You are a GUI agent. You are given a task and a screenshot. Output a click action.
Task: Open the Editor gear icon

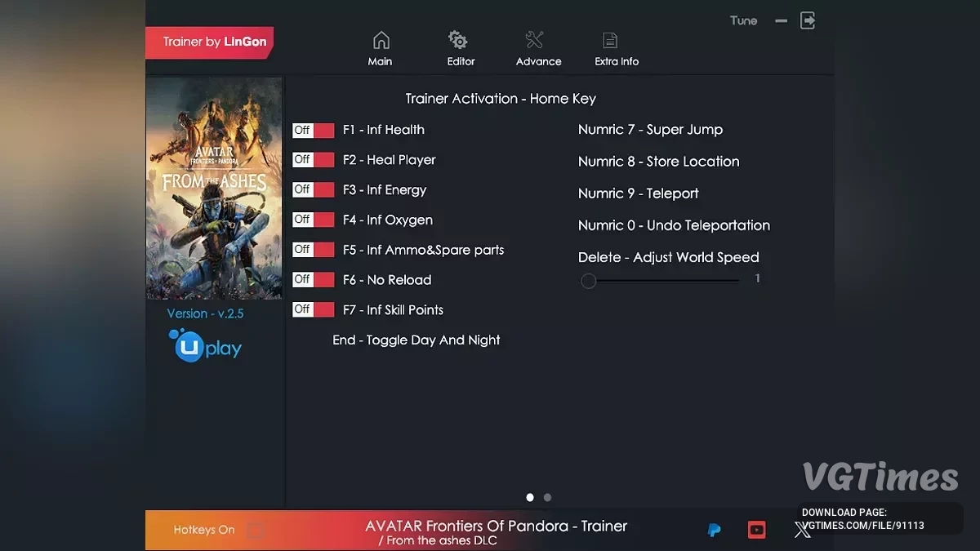coord(458,40)
